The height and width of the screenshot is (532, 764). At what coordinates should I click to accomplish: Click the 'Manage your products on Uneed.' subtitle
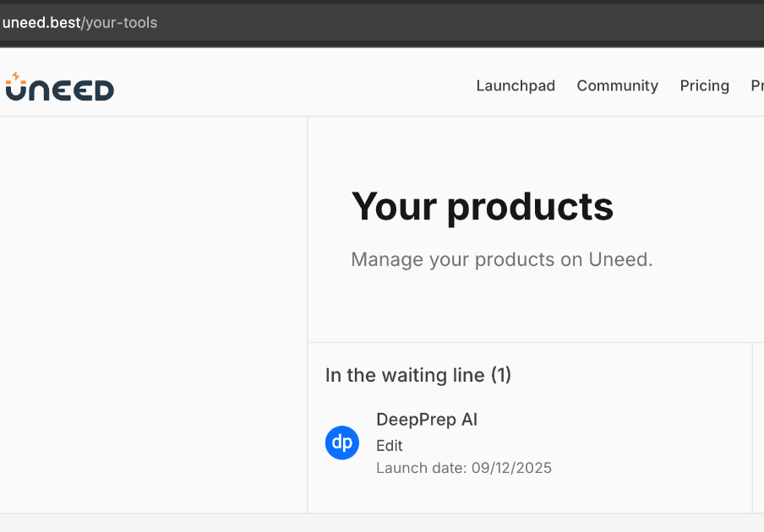(x=502, y=259)
